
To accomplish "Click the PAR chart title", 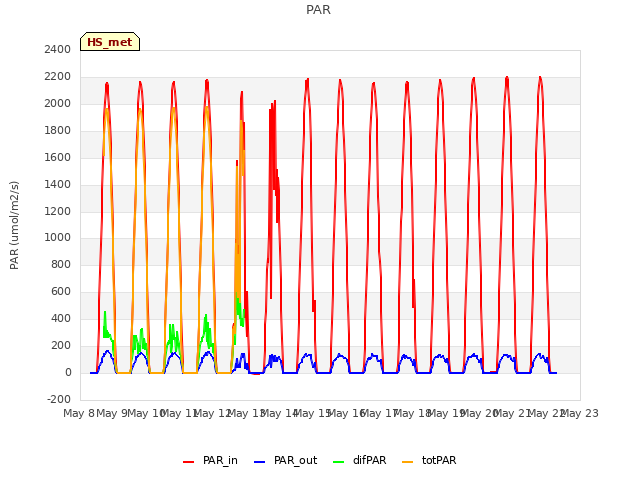I will [318, 10].
